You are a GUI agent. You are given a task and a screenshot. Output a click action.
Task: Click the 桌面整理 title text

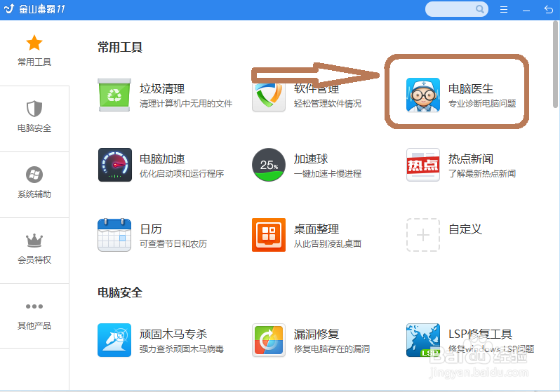[316, 229]
